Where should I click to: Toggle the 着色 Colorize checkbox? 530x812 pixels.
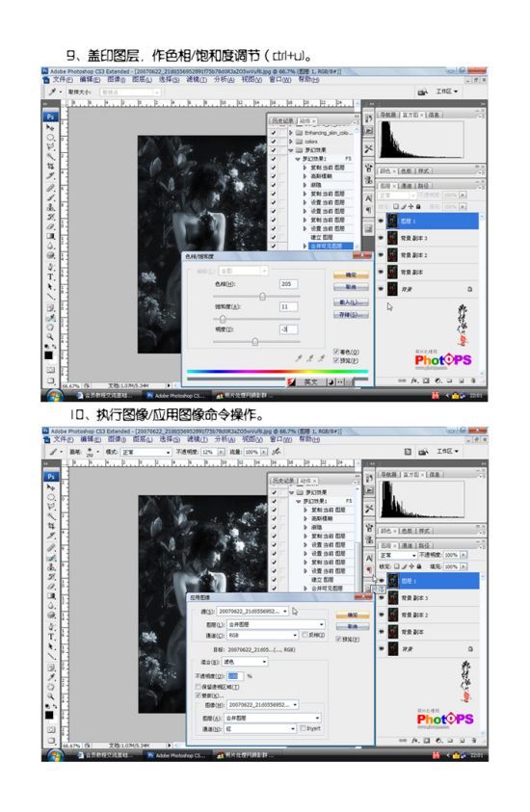click(335, 352)
